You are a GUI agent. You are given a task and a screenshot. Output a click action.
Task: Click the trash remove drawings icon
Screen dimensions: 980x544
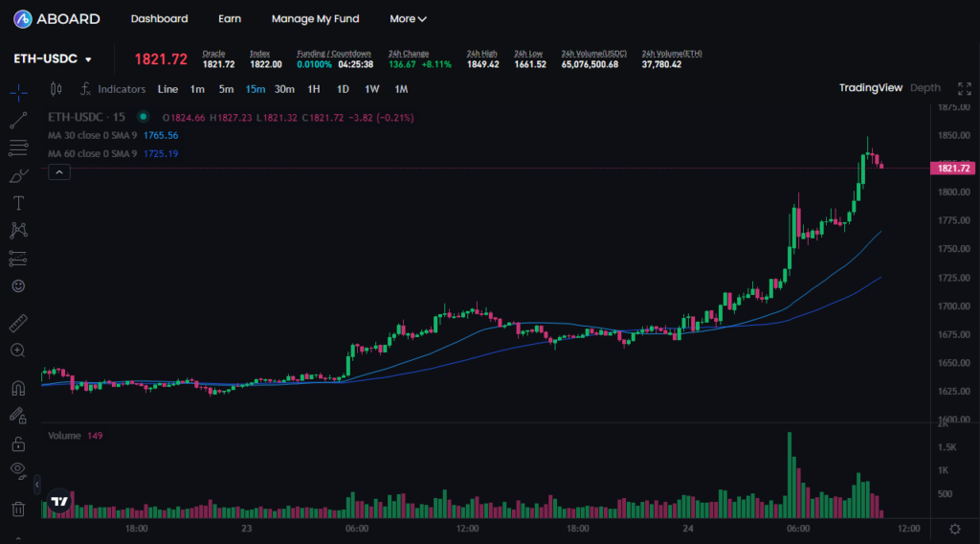coord(18,509)
